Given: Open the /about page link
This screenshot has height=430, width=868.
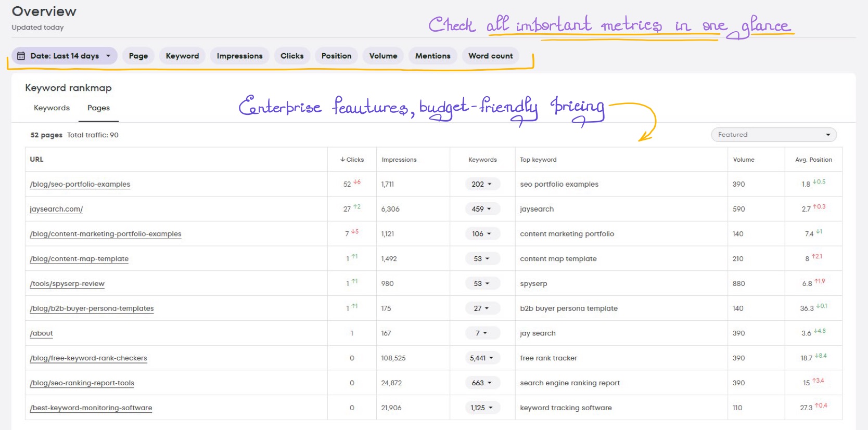Looking at the screenshot, I should (x=42, y=333).
